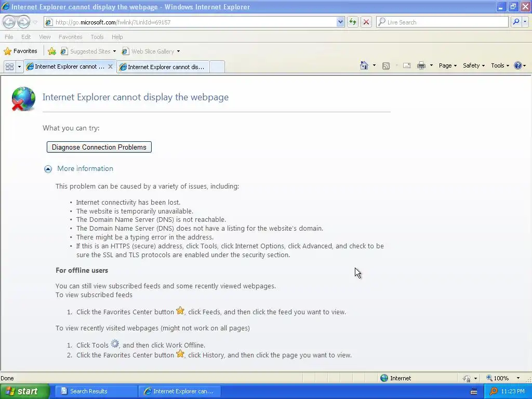The image size is (532, 399).
Task: Click the Help question mark icon
Action: [518, 65]
